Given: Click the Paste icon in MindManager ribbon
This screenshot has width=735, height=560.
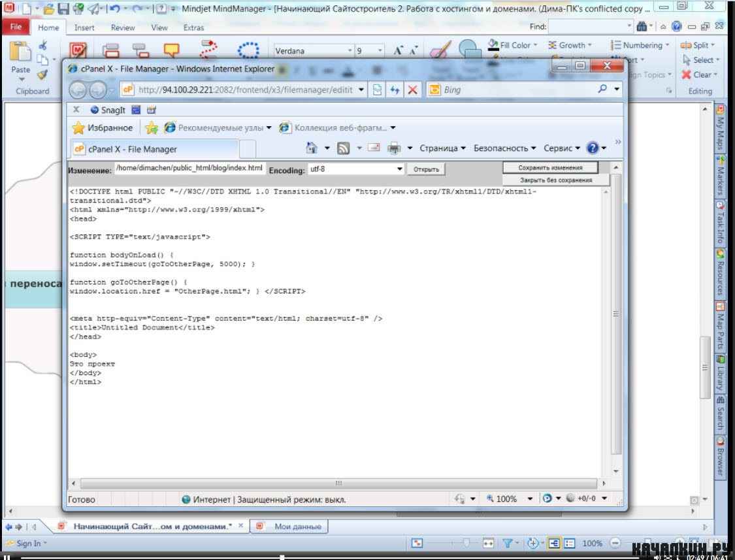Looking at the screenshot, I should pos(20,51).
